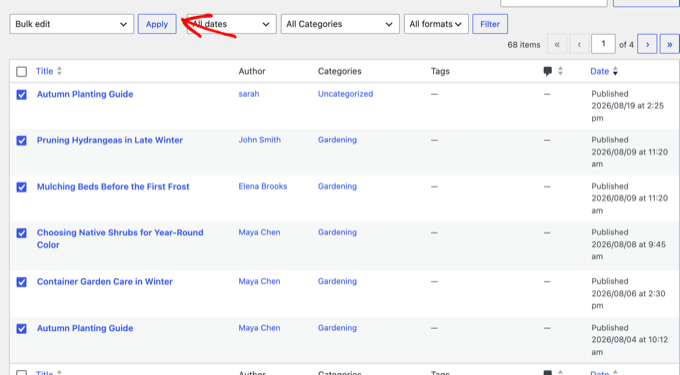Uncheck Maya Chen's Autumn Planting Guide post
This screenshot has width=680, height=375.
tap(21, 329)
